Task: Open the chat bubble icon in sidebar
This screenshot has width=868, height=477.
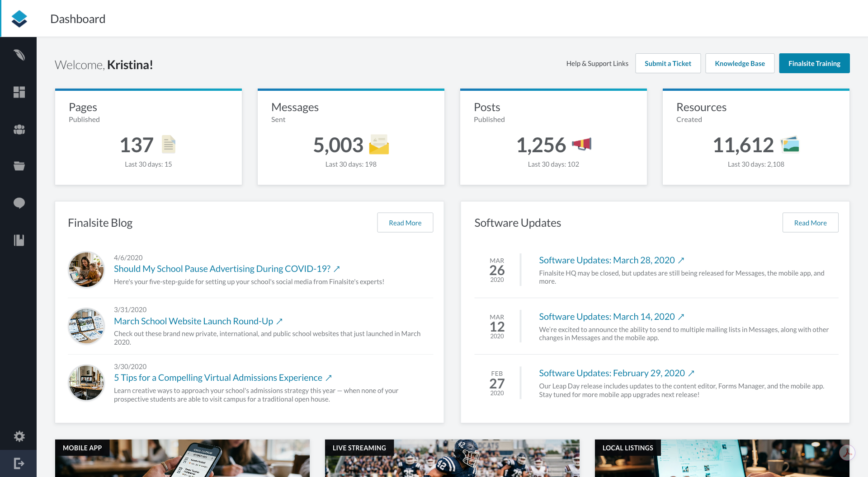Action: [19, 203]
